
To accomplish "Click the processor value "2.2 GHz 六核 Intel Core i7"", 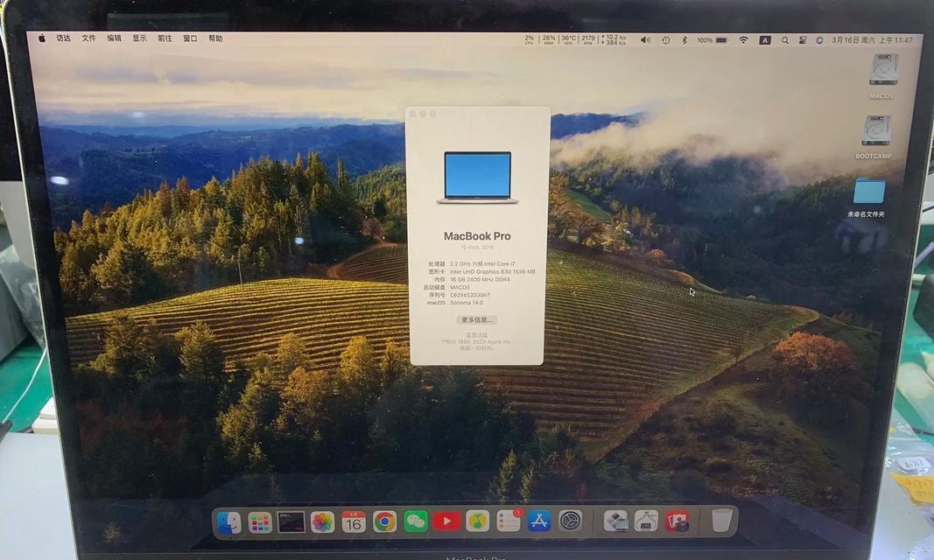I will [x=482, y=263].
